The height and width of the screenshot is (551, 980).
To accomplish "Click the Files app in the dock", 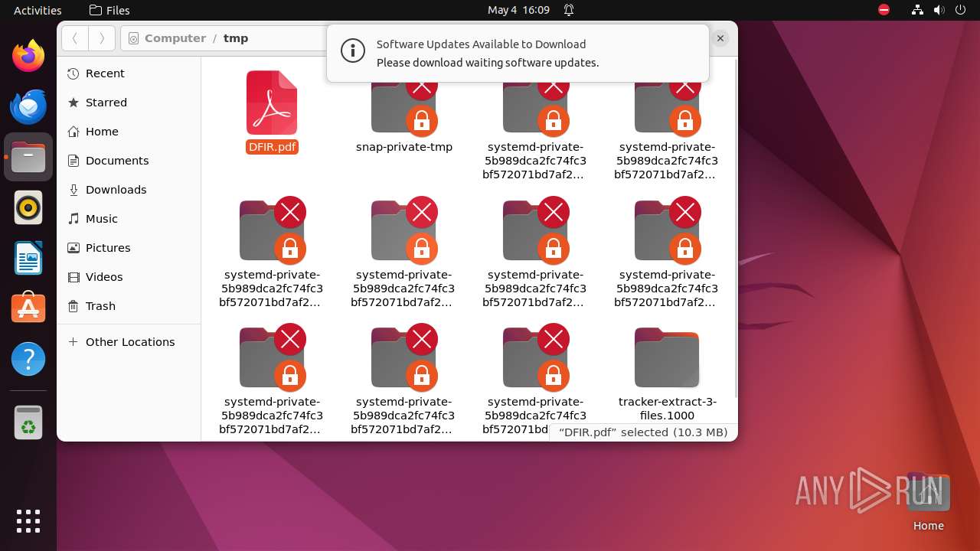I will [28, 157].
